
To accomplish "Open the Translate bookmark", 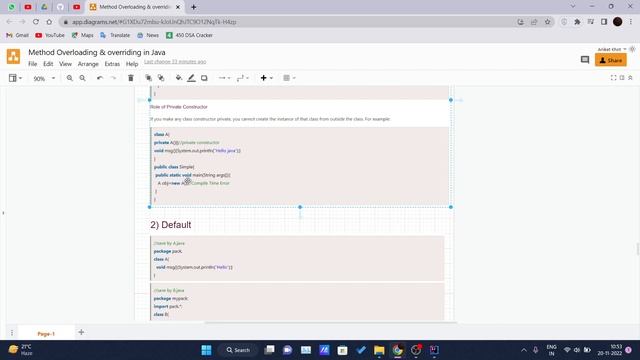I will tap(115, 36).
